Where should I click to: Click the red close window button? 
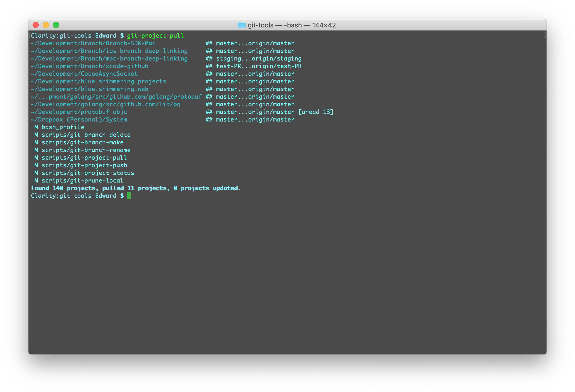(x=36, y=25)
